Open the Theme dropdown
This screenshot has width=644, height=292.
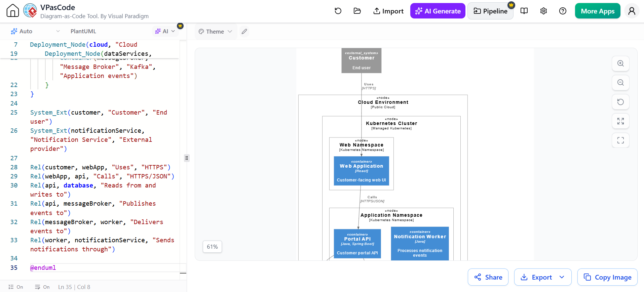[215, 32]
